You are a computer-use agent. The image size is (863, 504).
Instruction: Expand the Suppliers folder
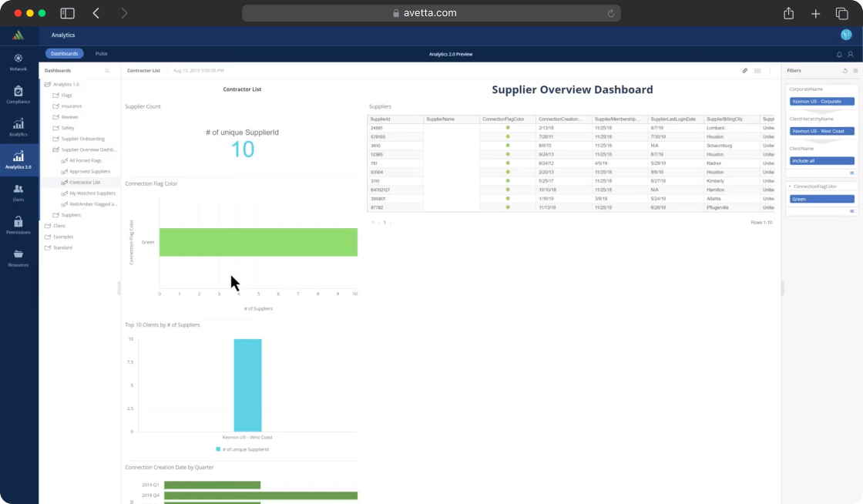pos(55,215)
